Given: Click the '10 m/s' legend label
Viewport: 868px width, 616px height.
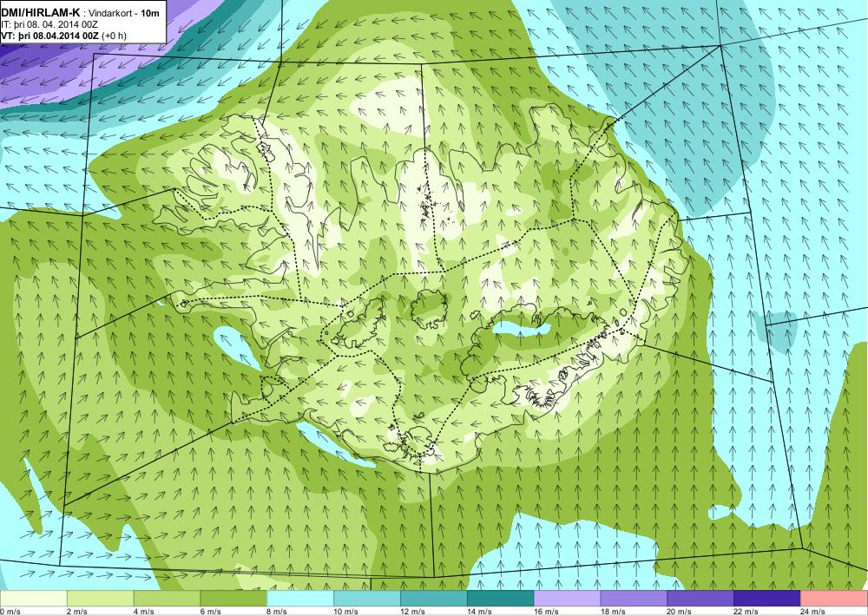Looking at the screenshot, I should [346, 612].
